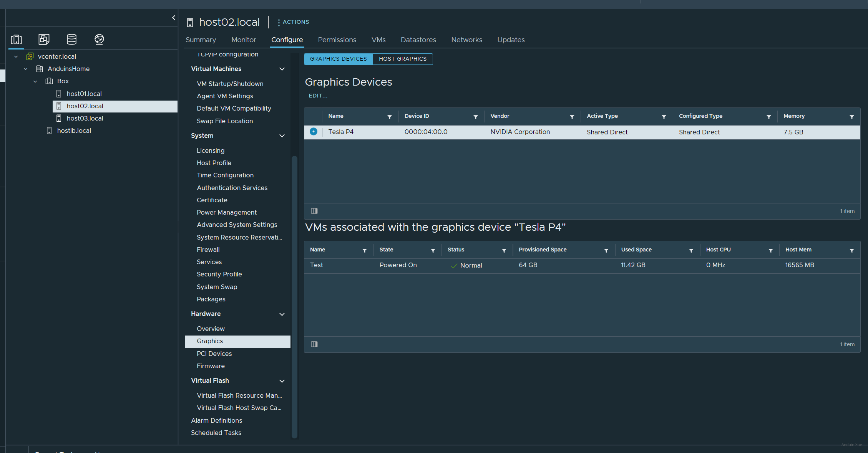Image resolution: width=868 pixels, height=453 pixels.
Task: Collapse the Hardware section in the sidebar
Action: [282, 314]
